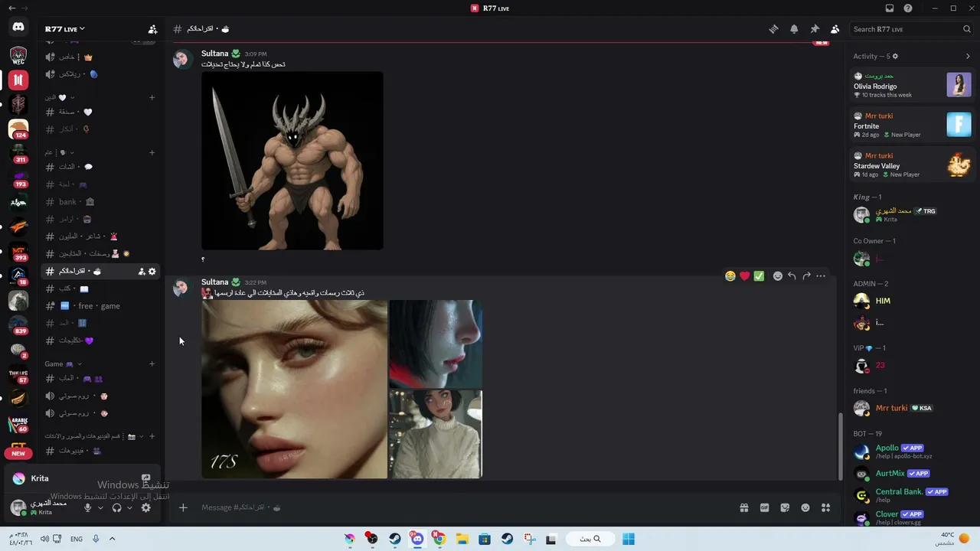
Task: Open Central Bank bot profile
Action: click(x=912, y=495)
